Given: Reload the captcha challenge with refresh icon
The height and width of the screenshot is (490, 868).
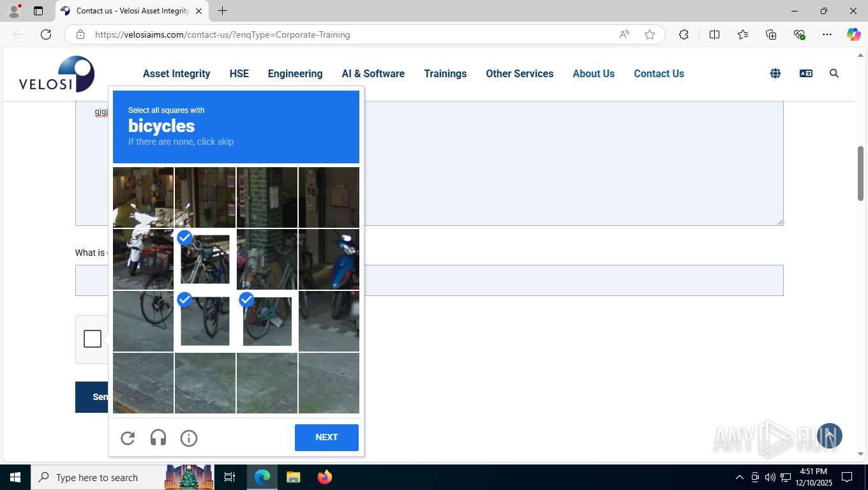Looking at the screenshot, I should tap(128, 438).
